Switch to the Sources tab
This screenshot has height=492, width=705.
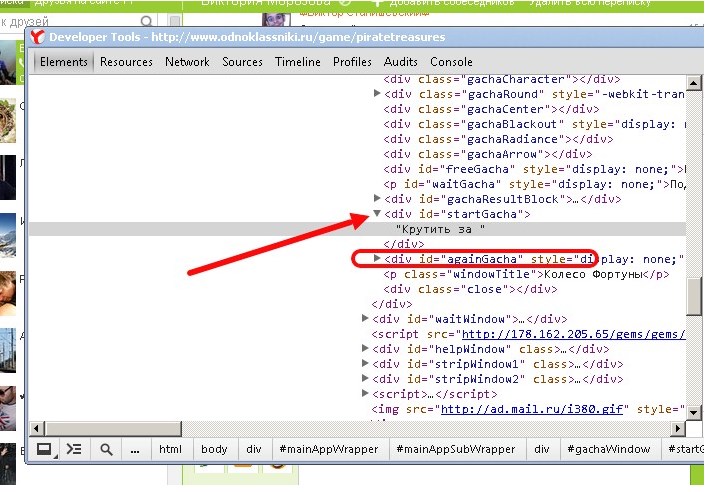[242, 62]
